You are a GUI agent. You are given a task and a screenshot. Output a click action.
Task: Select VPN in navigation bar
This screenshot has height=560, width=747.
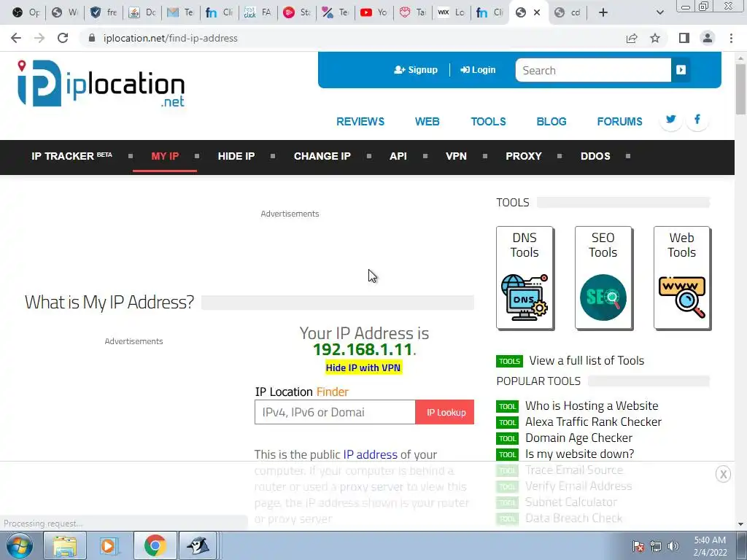(x=456, y=156)
